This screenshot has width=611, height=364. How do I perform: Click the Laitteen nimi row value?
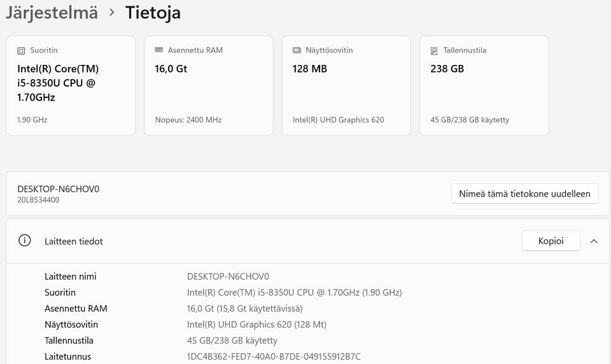click(x=228, y=277)
